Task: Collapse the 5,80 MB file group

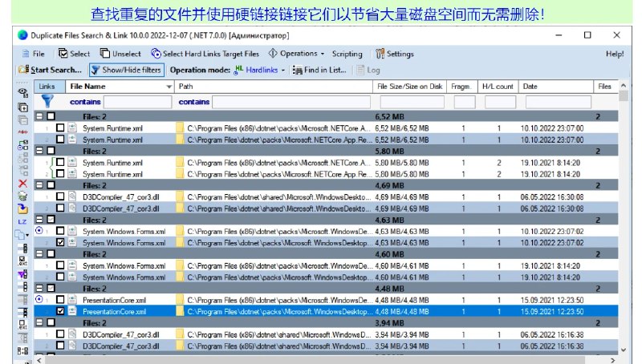Action: [39, 151]
